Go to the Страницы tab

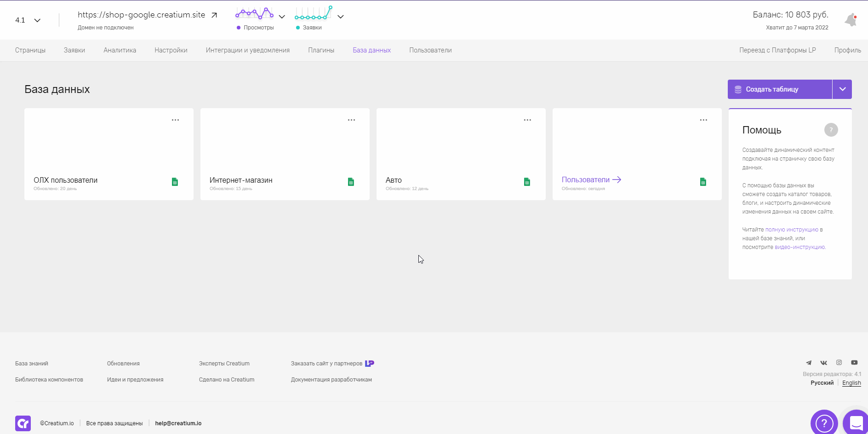(30, 50)
